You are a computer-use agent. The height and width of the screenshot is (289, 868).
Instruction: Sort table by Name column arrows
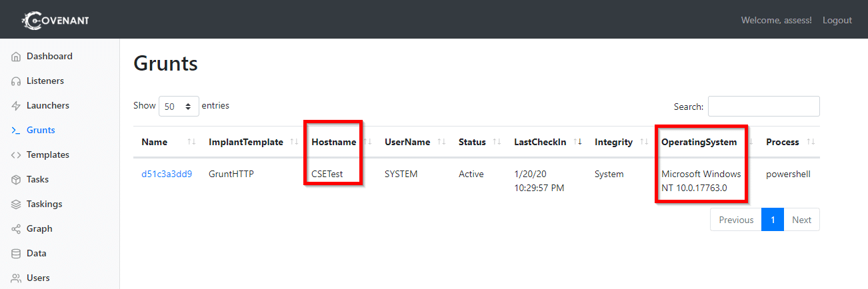coord(192,142)
